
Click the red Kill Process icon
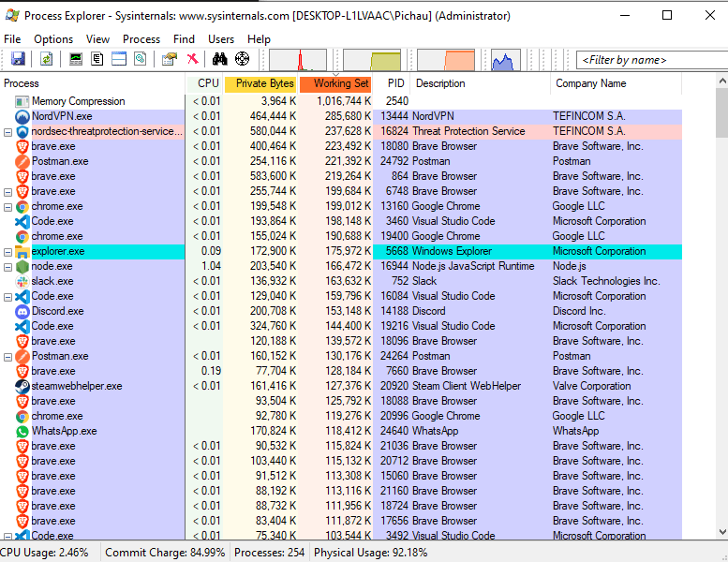tap(192, 59)
